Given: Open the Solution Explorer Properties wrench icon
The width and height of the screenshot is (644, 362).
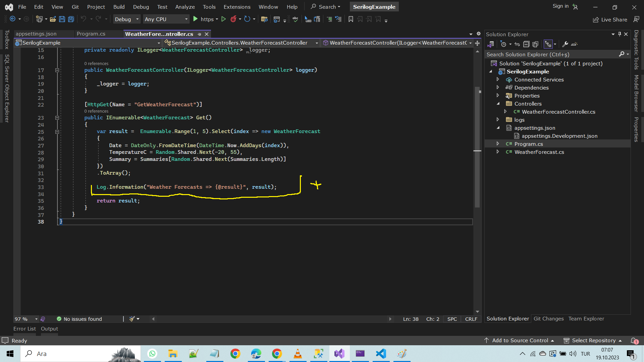Looking at the screenshot, I should (x=565, y=44).
